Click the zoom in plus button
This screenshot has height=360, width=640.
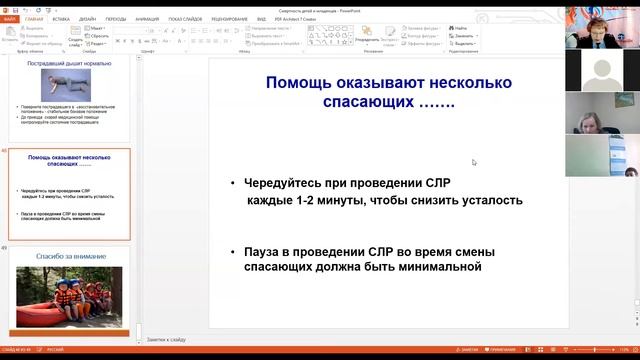coord(613,350)
